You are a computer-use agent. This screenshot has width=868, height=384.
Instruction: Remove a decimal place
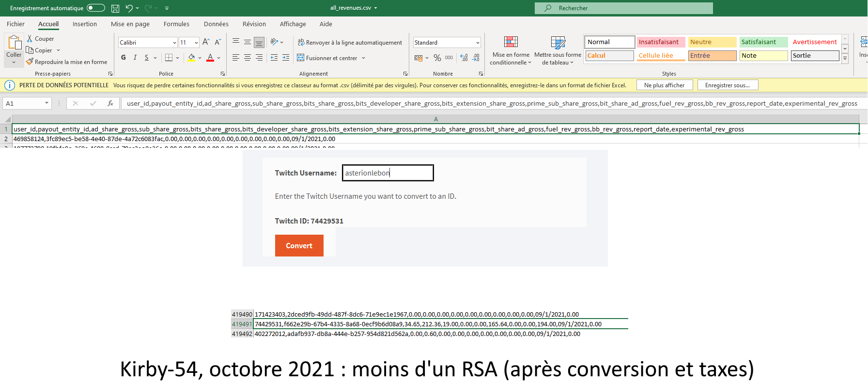[x=476, y=58]
